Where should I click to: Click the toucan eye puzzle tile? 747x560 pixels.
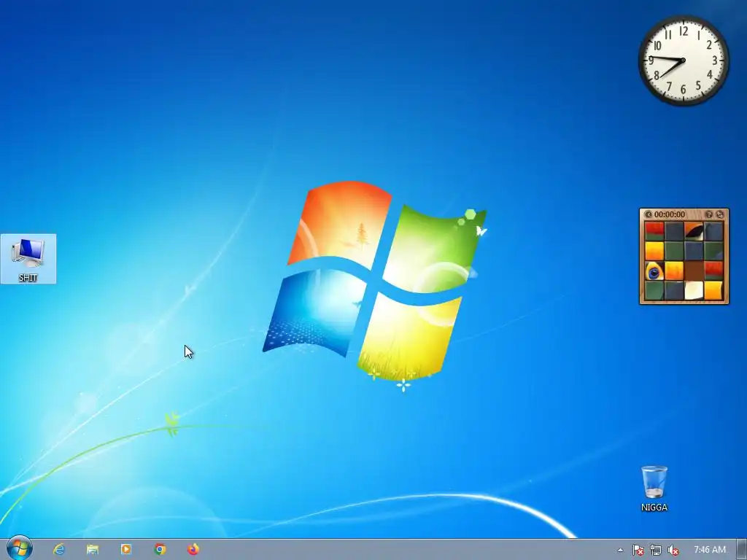point(654,271)
